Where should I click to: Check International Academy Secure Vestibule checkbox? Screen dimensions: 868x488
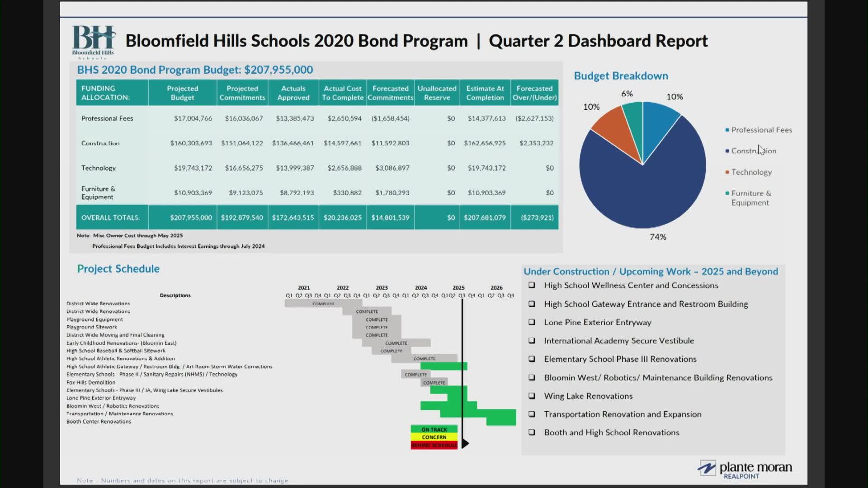point(532,341)
